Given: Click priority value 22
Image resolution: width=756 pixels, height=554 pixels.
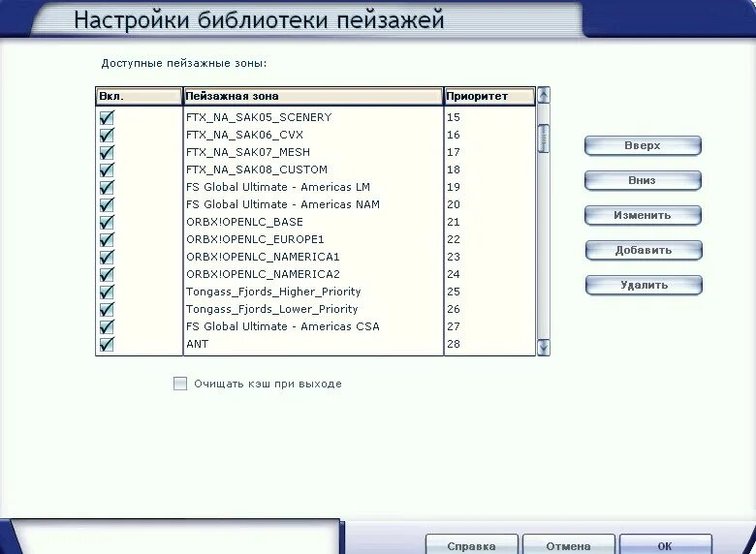Looking at the screenshot, I should click(x=454, y=239).
